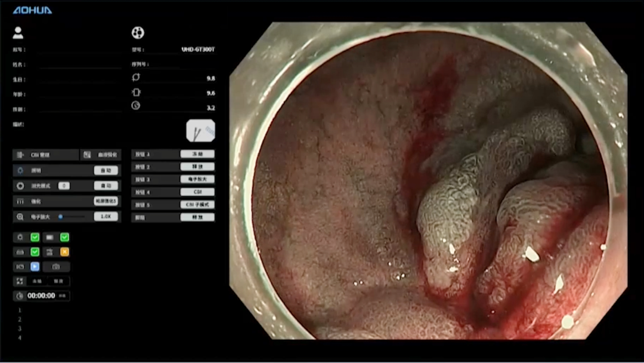Click the electronic zoom magnifier icon

point(20,217)
